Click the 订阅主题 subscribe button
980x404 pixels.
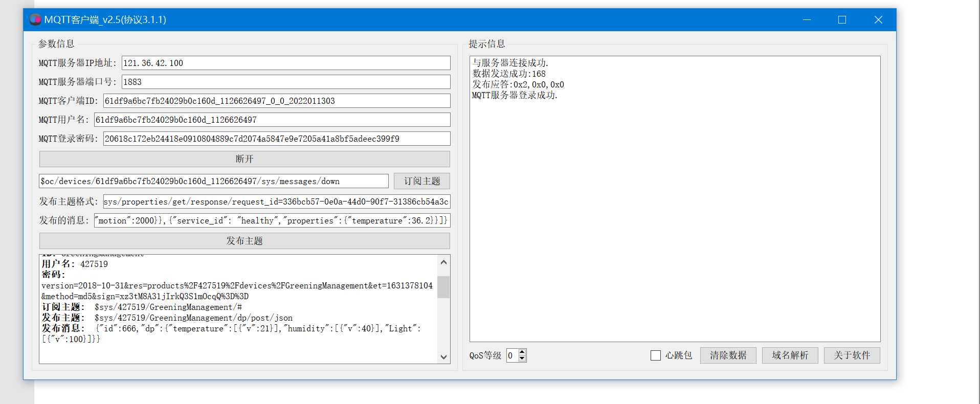coord(422,181)
